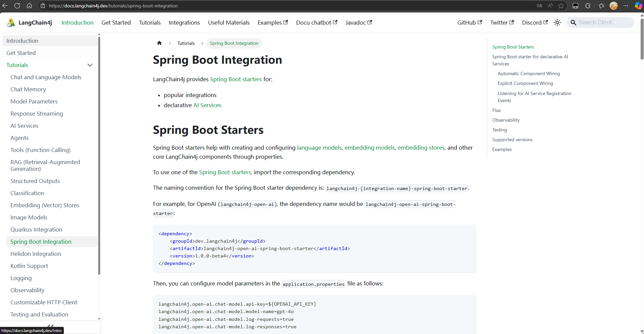Image resolution: width=644 pixels, height=334 pixels.
Task: Open Copilot sidebar icon
Action: [x=638, y=6]
